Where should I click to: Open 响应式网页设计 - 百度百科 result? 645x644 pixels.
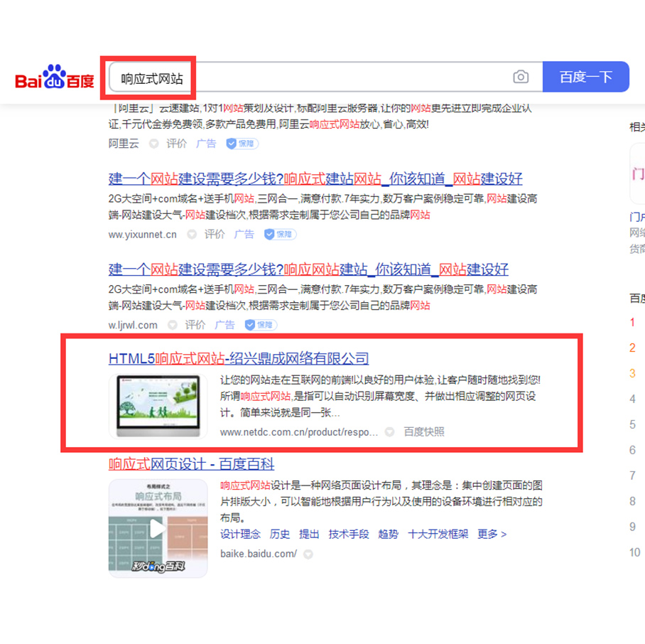pos(191,464)
